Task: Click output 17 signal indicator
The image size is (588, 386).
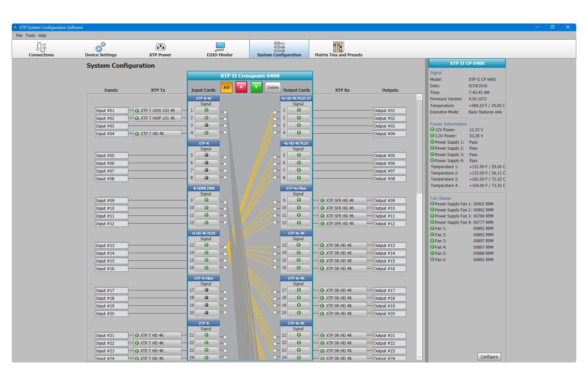Action: coord(299,290)
